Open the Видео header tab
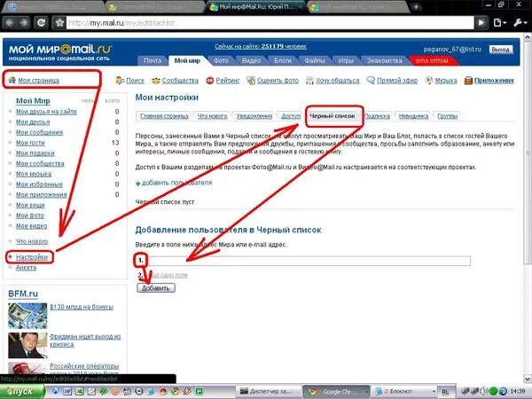Image resolution: width=532 pixels, height=399 pixels. [x=251, y=60]
